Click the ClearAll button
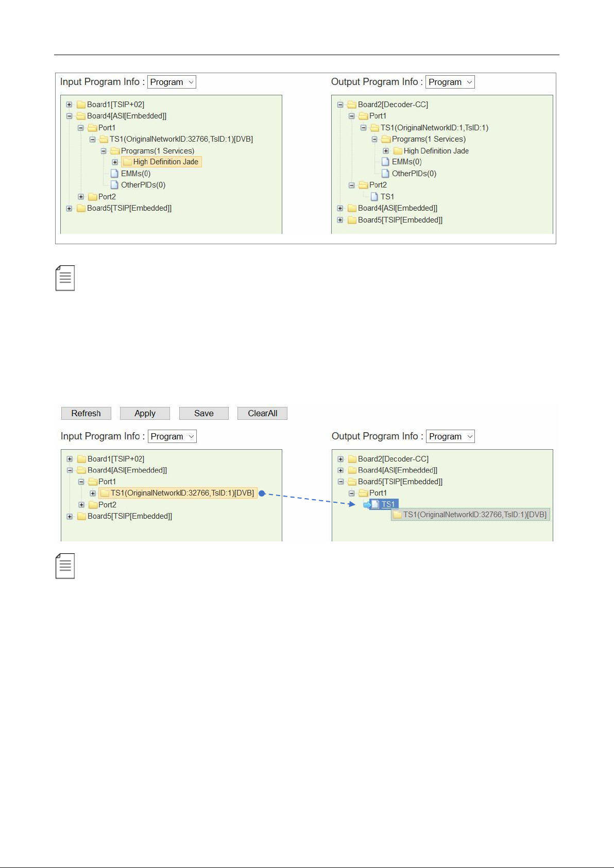This screenshot has width=614, height=868. click(x=262, y=413)
